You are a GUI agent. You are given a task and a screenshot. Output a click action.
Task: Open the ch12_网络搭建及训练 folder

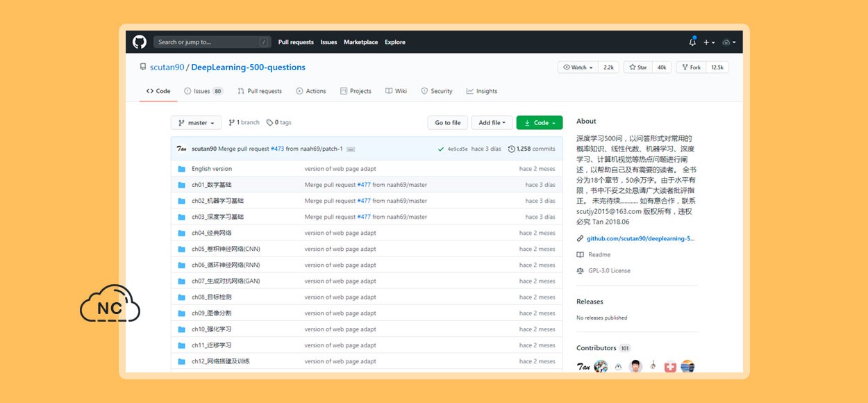(221, 361)
